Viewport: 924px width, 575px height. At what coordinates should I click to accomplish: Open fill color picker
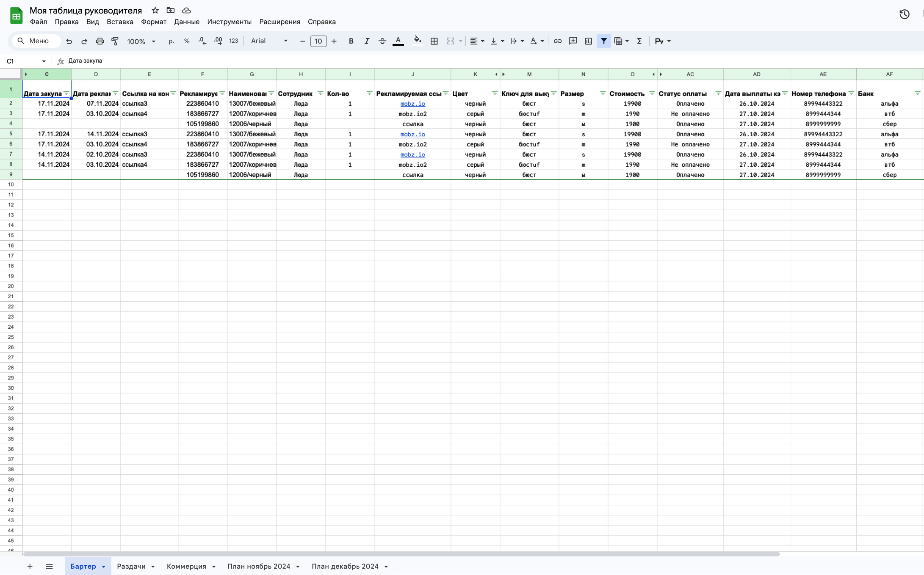click(418, 41)
